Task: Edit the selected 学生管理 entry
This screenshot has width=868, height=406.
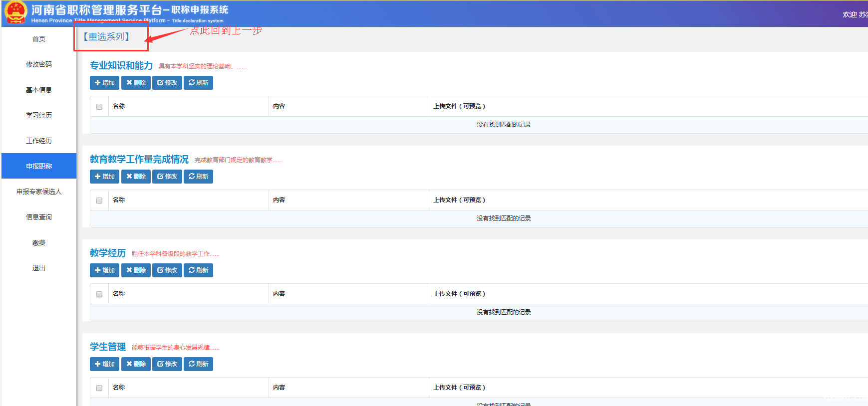Action: (167, 364)
